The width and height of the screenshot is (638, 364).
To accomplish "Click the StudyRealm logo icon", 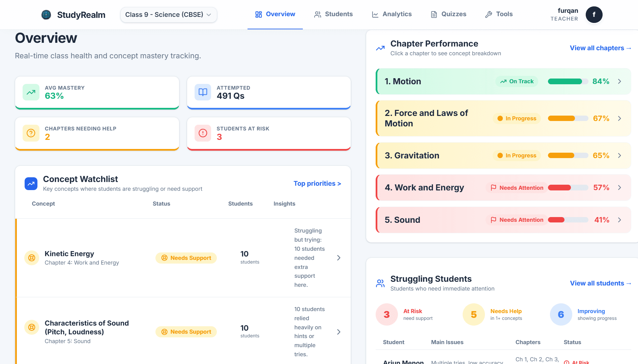I will (x=46, y=14).
